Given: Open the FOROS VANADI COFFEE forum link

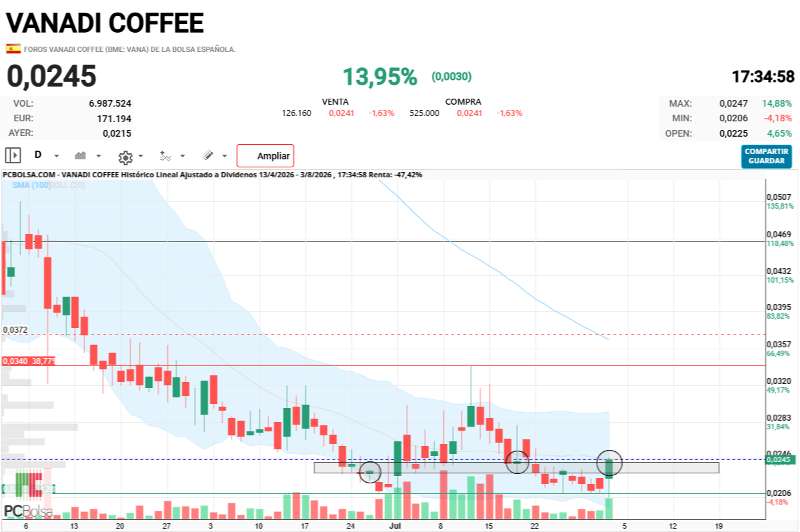Looking at the screenshot, I should (130, 49).
